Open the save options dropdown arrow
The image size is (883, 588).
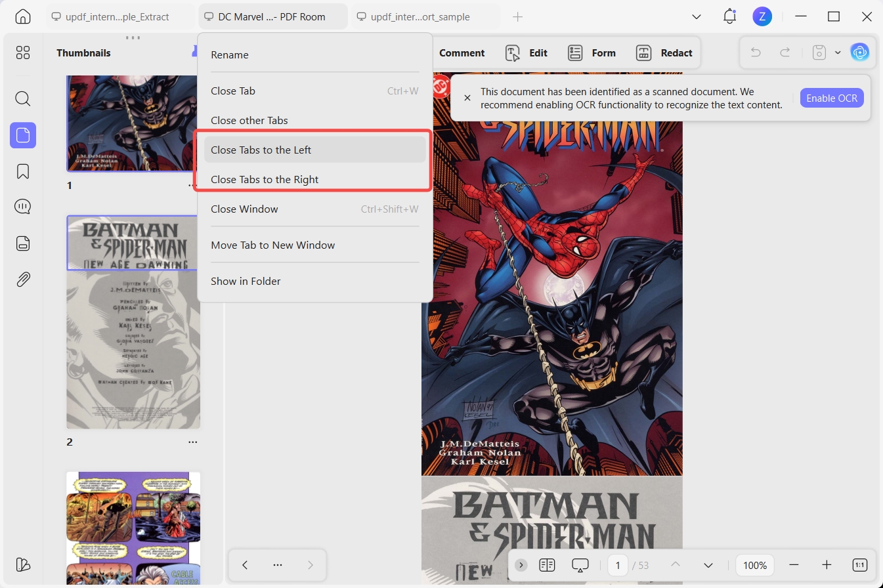[x=838, y=52]
